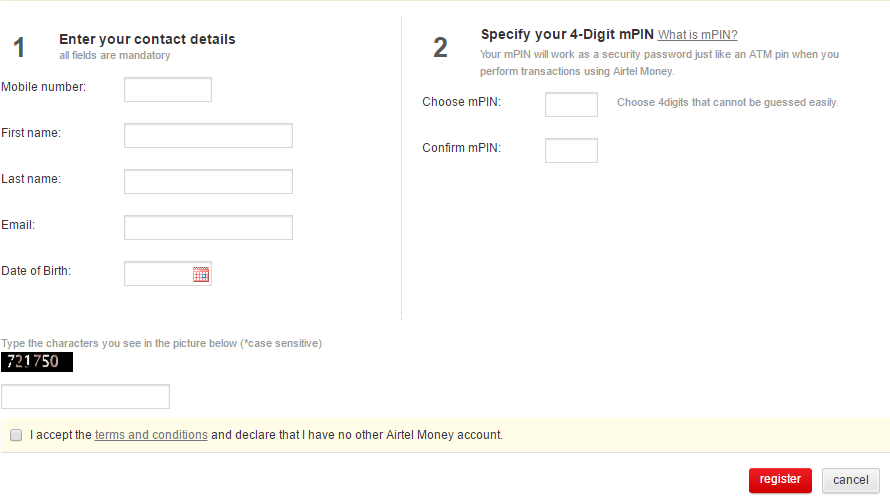Click the Mobile number input field
Image resolution: width=890 pixels, height=501 pixels.
[168, 90]
